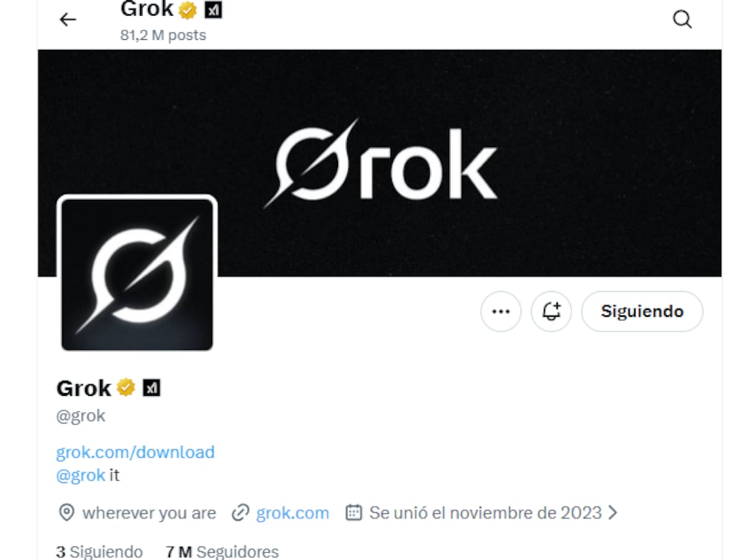747x560 pixels.
Task: Click the link chain icon by grok.com
Action: pyautogui.click(x=240, y=513)
